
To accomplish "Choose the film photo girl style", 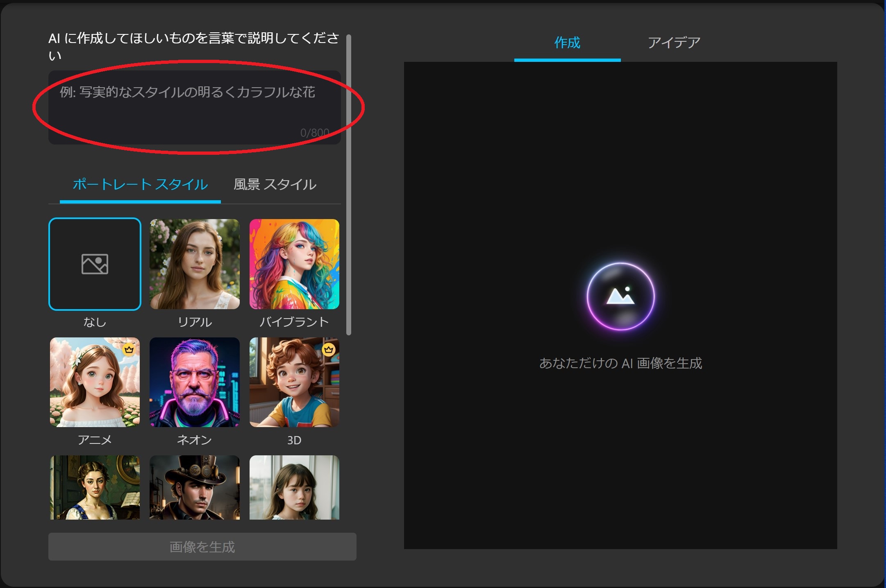I will (x=294, y=487).
